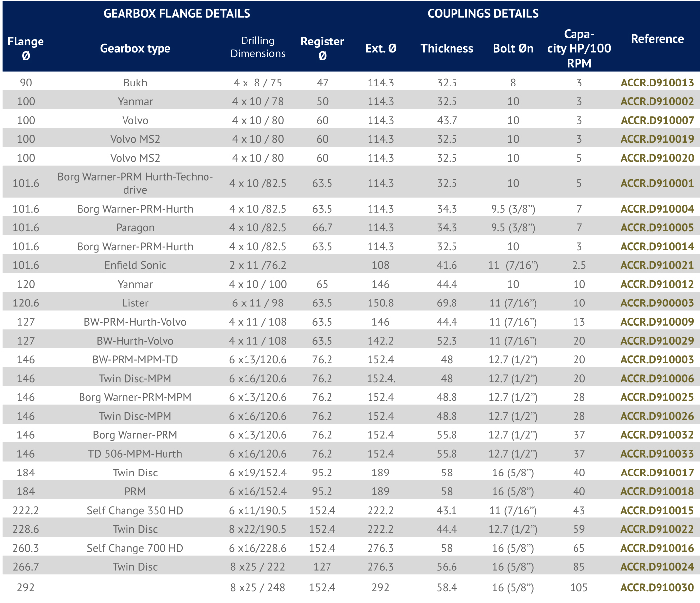Click the COUPLINGS DETAILS heading

(483, 14)
